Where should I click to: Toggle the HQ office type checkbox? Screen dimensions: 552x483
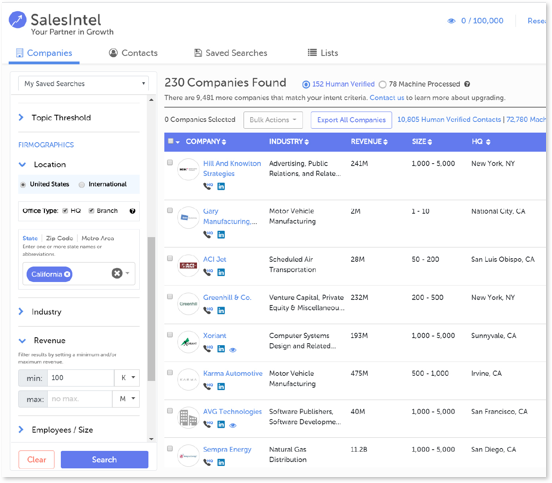tap(65, 211)
